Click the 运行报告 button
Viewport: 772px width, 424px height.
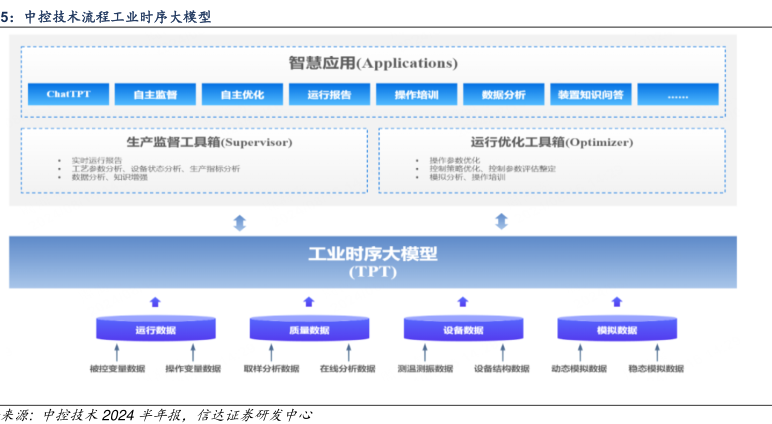pos(328,95)
